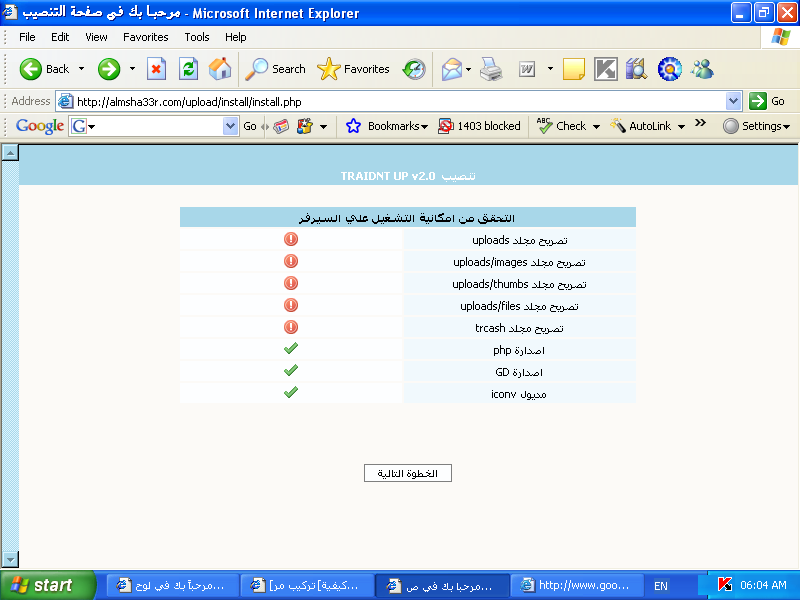
Task: Open the History toolbar icon
Action: pyautogui.click(x=414, y=69)
